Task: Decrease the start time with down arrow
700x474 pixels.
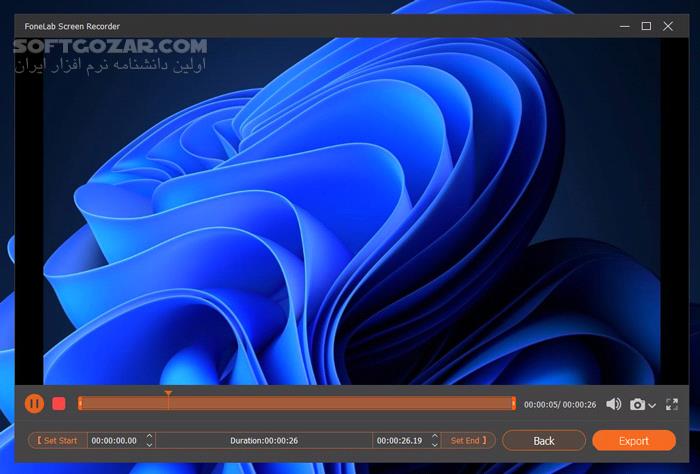Action: [150, 444]
